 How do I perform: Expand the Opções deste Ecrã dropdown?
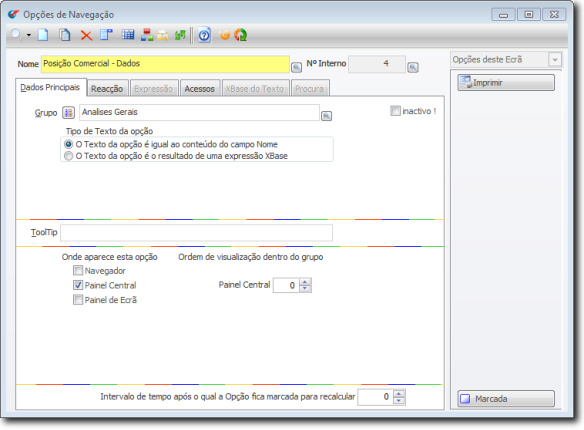[x=555, y=60]
